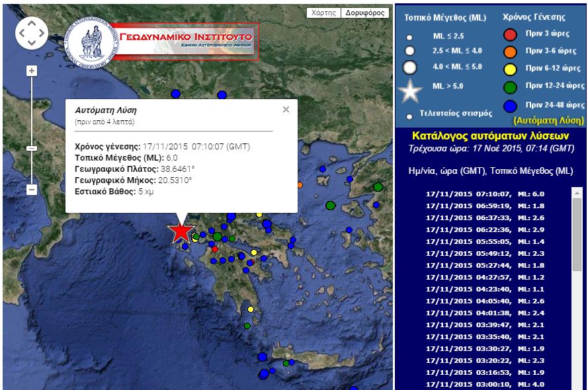Viewport: 588px width, 390px height.
Task: Select the 05:49:12 ML 2.3 catalog entry
Action: [485, 253]
